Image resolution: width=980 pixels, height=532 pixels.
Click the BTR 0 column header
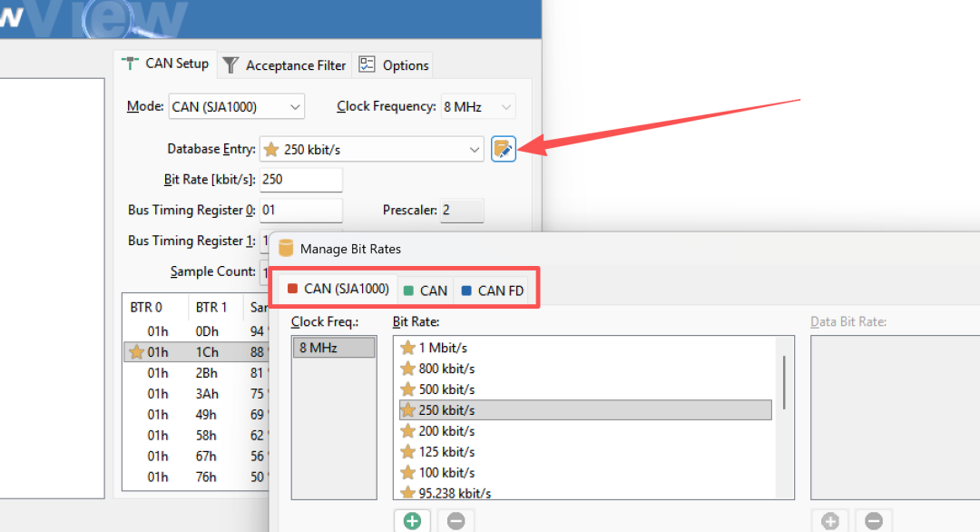155,307
